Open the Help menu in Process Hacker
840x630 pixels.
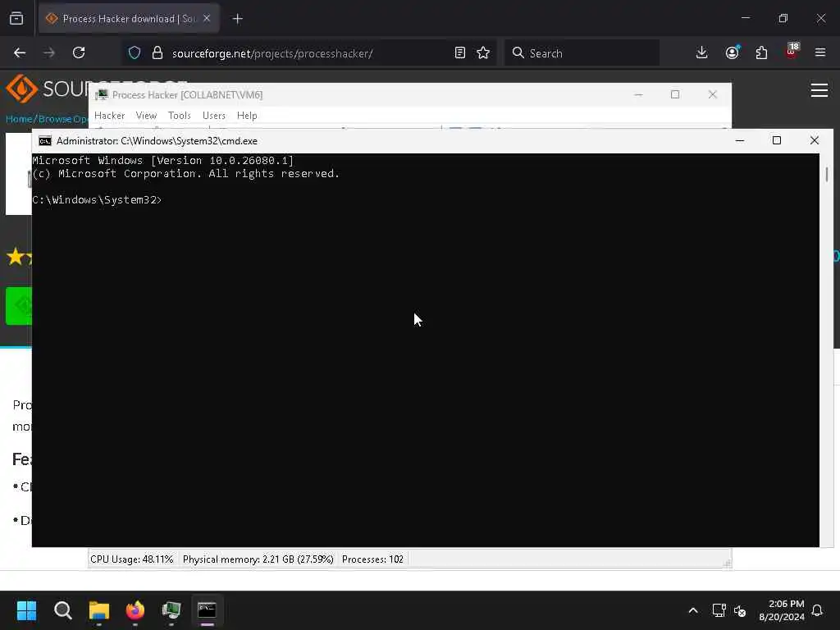click(x=247, y=116)
